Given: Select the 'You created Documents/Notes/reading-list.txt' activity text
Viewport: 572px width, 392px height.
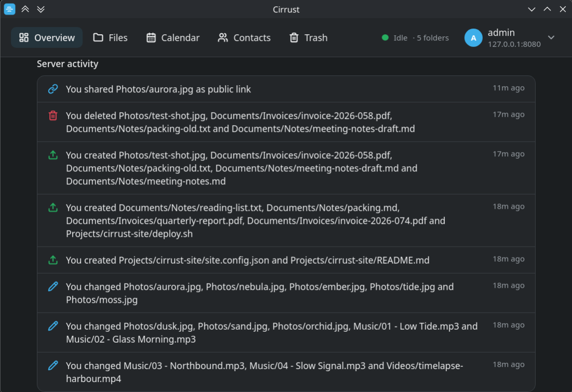Looking at the screenshot, I should point(255,221).
